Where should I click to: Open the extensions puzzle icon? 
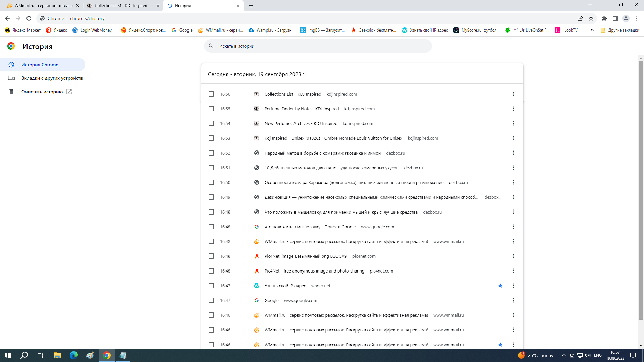[x=604, y=18]
